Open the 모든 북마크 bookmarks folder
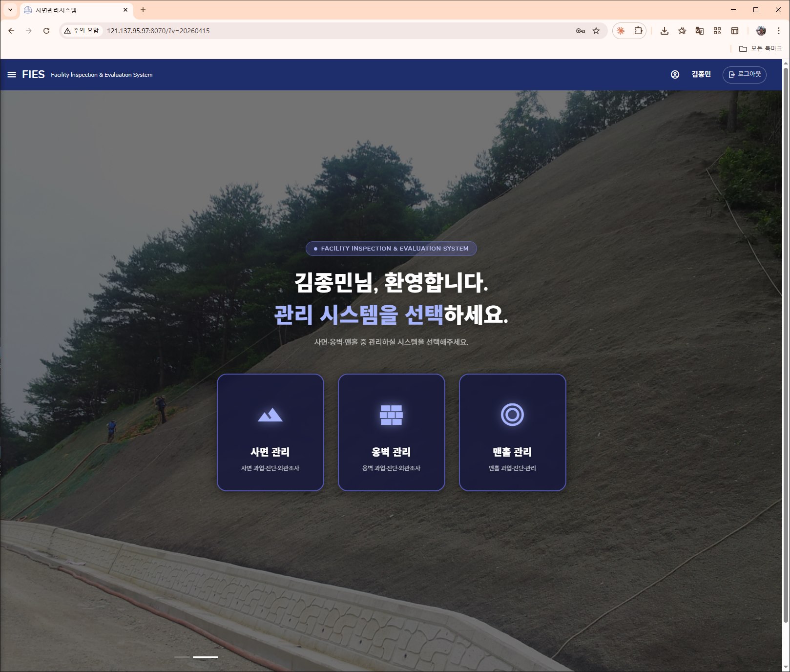 point(761,48)
